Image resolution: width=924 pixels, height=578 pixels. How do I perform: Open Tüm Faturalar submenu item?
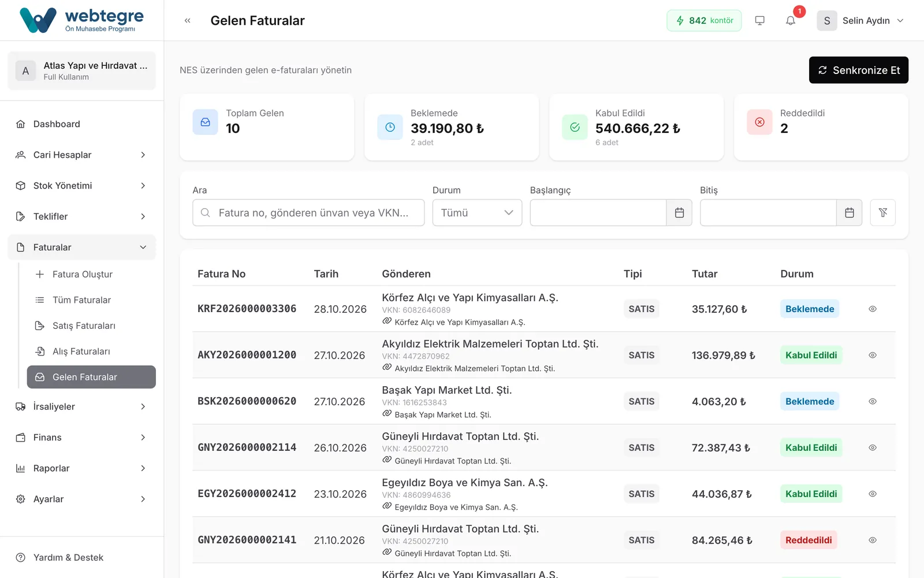[91, 300]
